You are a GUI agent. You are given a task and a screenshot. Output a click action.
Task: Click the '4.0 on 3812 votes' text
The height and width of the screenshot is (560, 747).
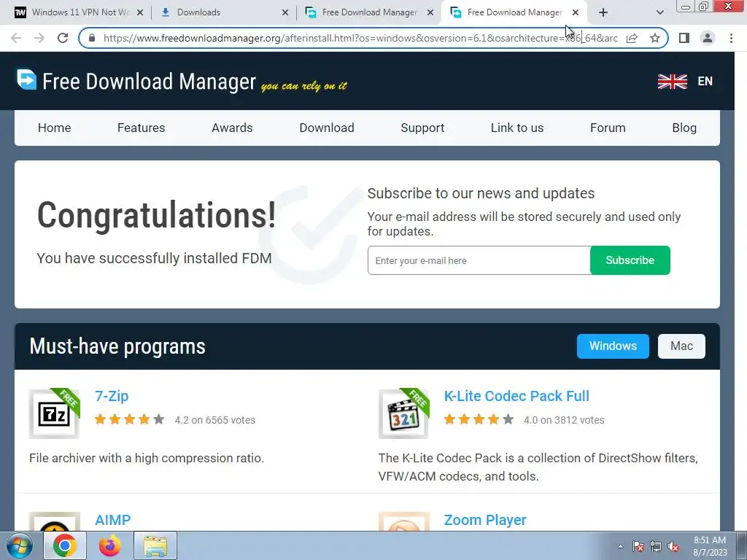[x=564, y=420]
